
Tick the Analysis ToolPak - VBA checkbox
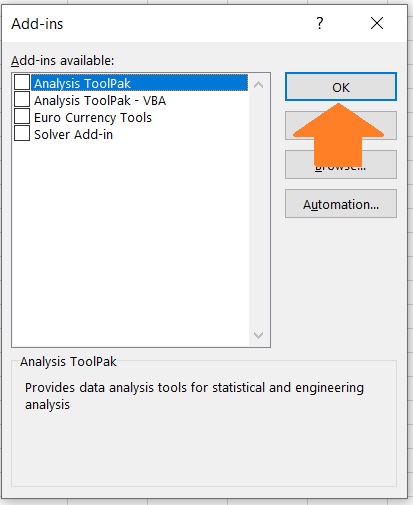[22, 100]
